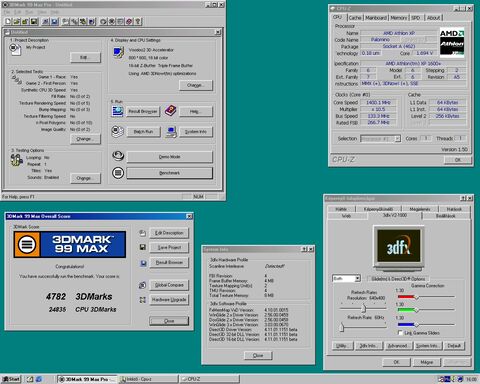Click the disk icon beside Save Project
The image size is (480, 384).
[143, 247]
